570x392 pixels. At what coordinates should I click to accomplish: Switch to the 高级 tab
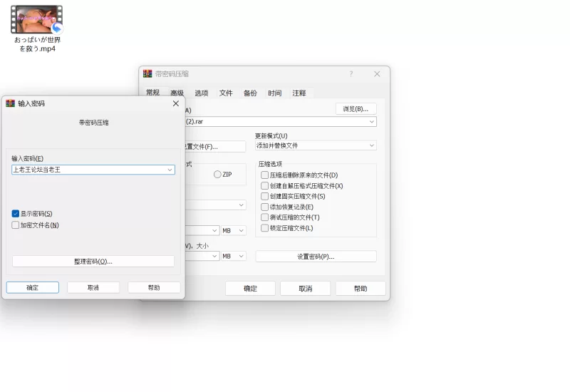[177, 93]
